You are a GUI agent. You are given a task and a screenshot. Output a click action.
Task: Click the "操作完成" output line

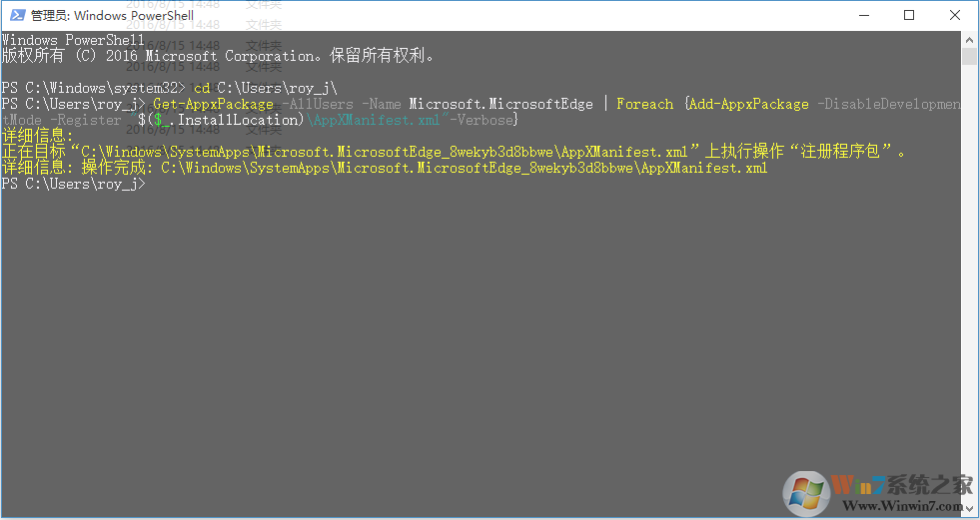coord(384,169)
